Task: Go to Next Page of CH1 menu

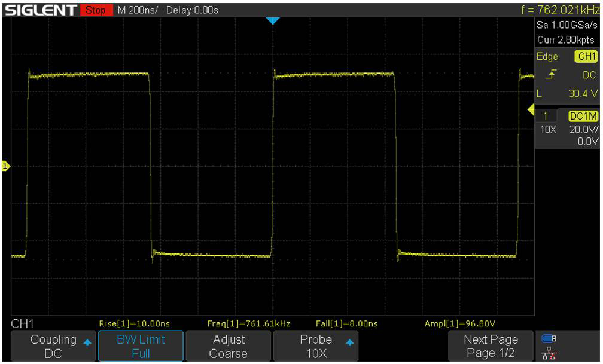Action: point(491,346)
